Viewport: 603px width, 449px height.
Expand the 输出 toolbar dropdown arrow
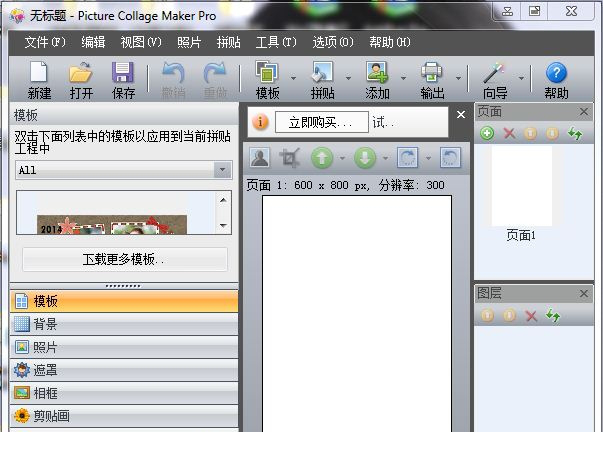[x=458, y=78]
